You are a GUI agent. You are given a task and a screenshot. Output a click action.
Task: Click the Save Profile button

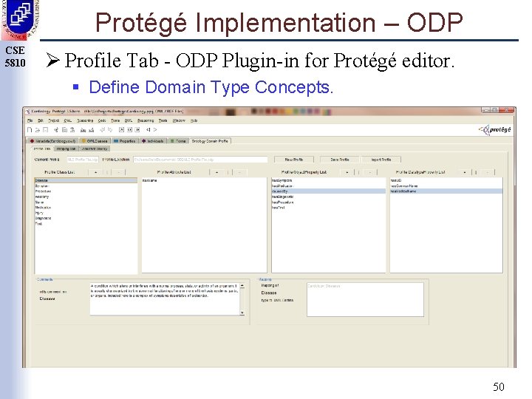(340, 160)
